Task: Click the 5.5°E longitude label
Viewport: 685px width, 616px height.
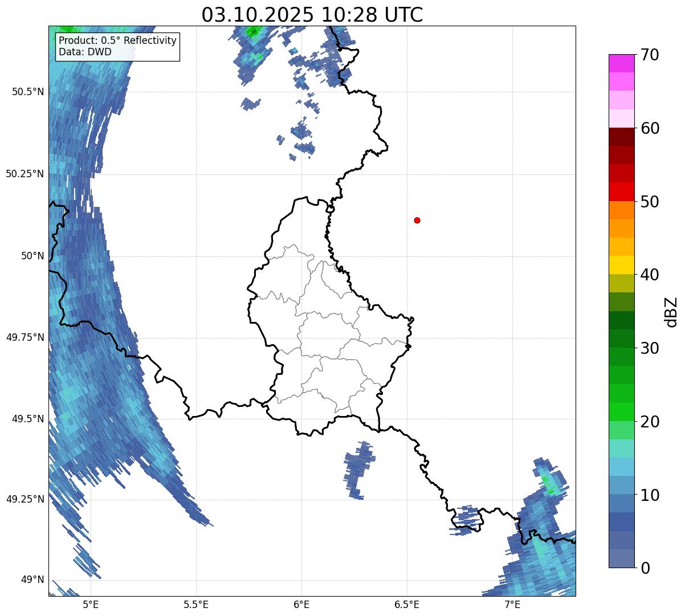Action: point(196,605)
